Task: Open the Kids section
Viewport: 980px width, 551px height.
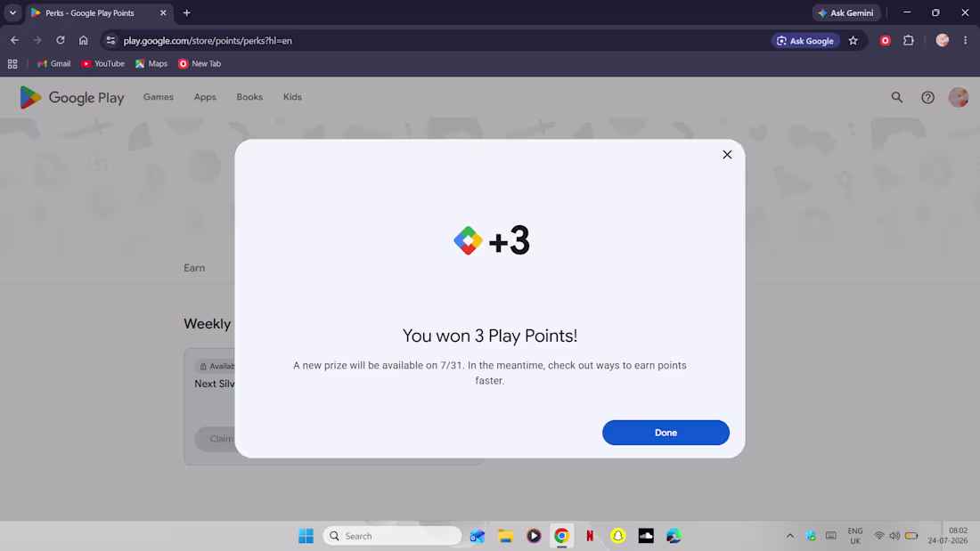Action: 292,97
